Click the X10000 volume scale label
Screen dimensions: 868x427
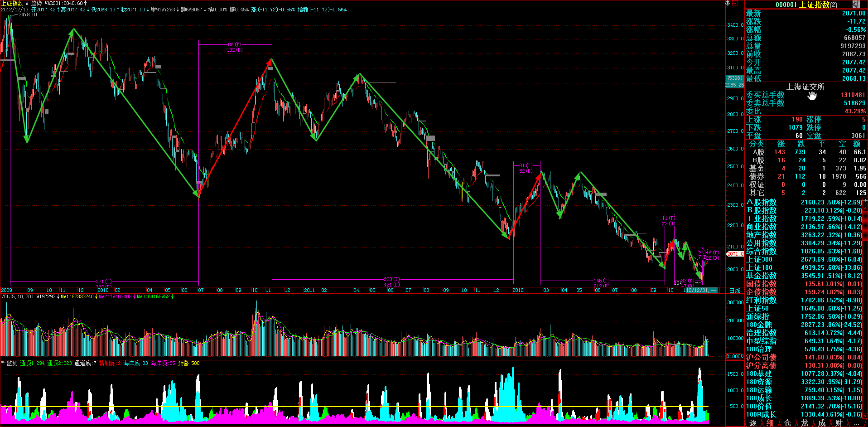[x=735, y=356]
